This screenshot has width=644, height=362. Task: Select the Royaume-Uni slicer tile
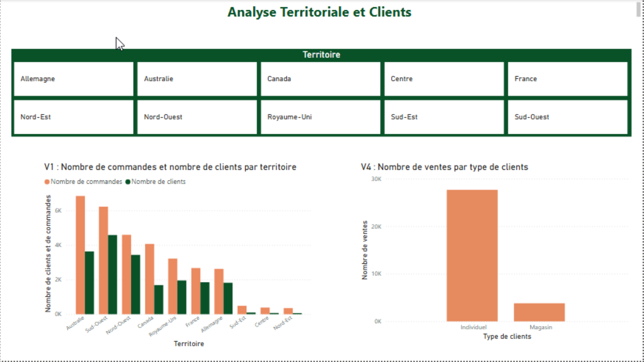point(320,117)
